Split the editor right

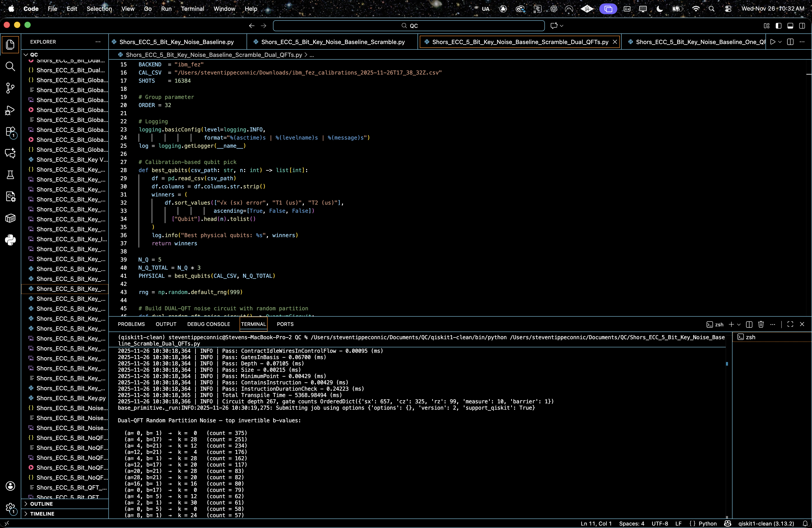(x=790, y=42)
